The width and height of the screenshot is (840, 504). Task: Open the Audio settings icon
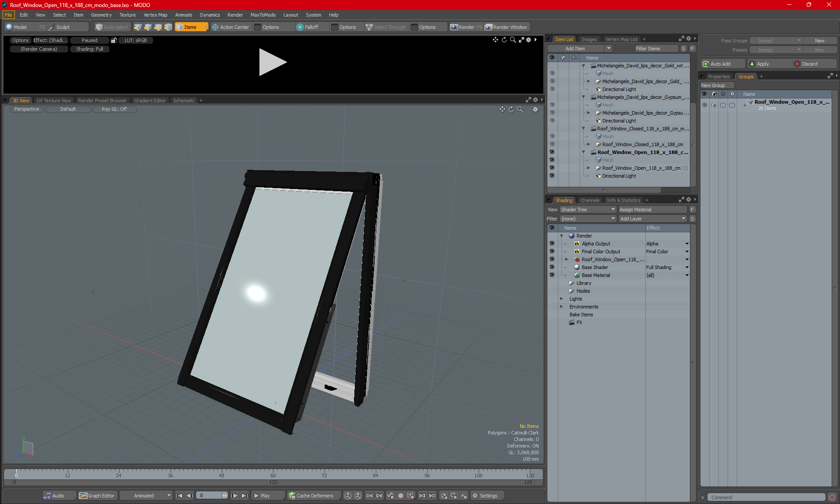47,496
